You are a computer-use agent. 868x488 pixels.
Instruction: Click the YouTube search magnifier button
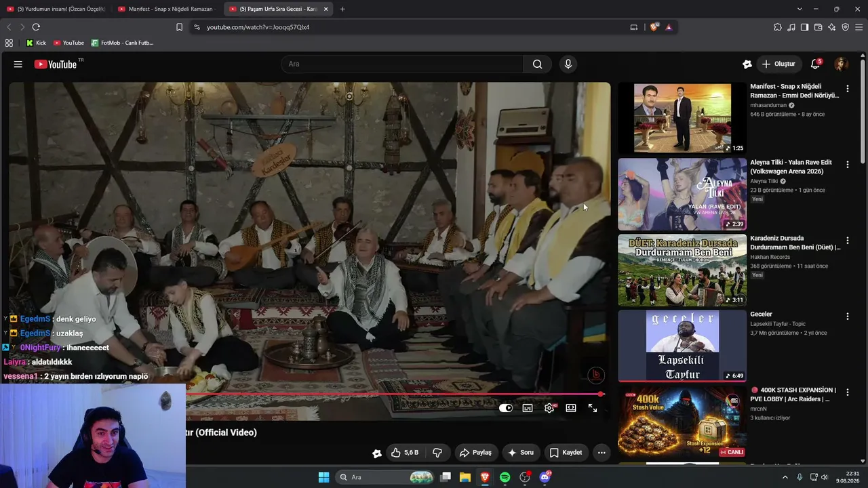537,64
